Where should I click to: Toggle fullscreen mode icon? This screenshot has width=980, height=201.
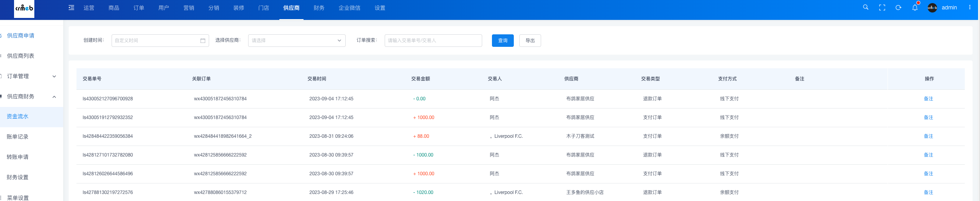click(x=882, y=7)
